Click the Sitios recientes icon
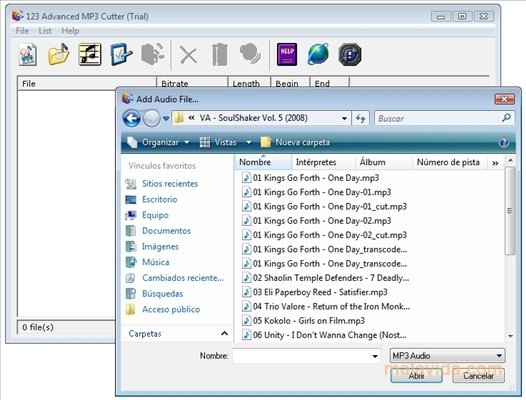 130,184
